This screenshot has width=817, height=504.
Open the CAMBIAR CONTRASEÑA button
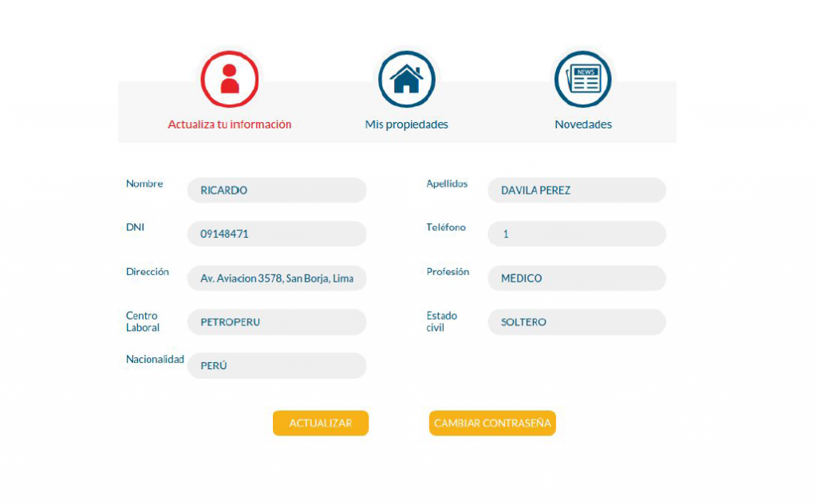click(492, 423)
